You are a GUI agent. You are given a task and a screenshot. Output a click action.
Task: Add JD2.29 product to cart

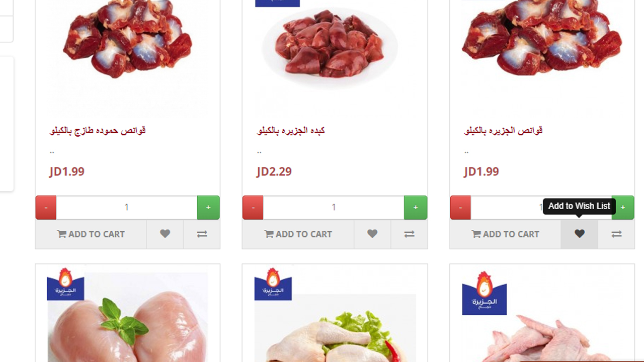click(x=298, y=234)
